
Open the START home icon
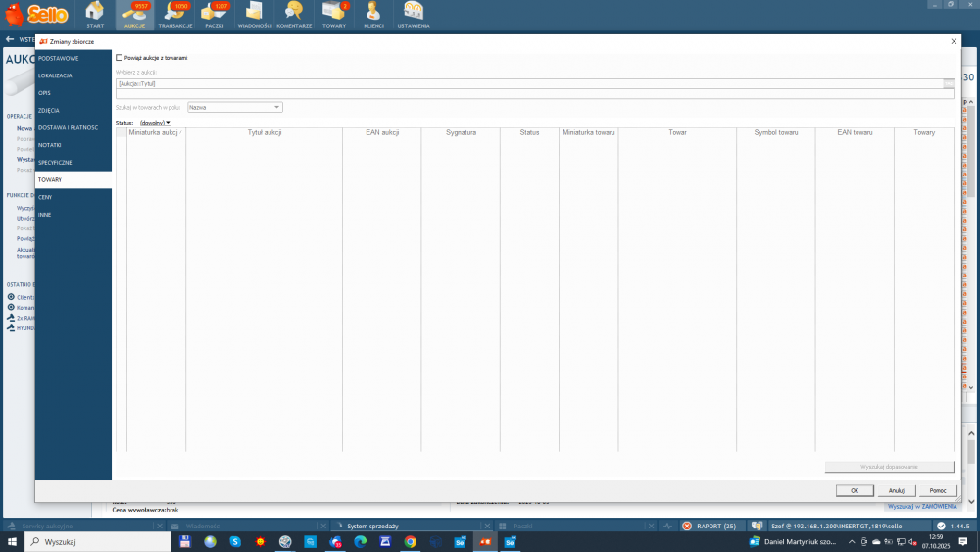(x=95, y=15)
